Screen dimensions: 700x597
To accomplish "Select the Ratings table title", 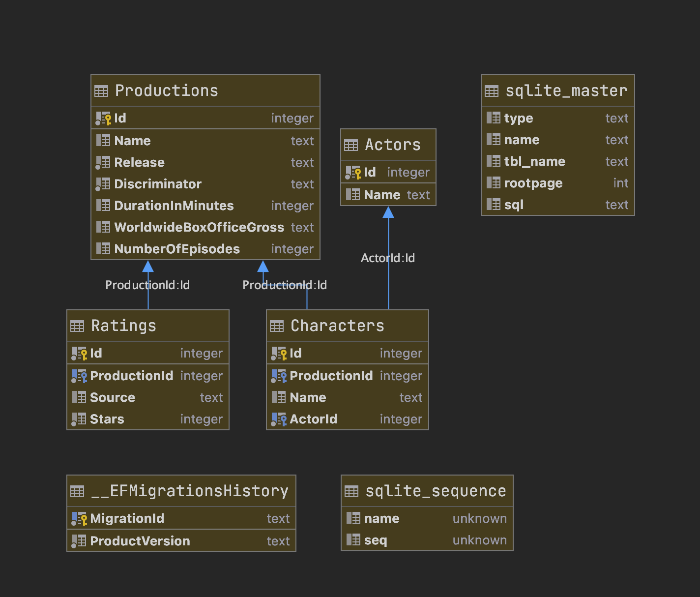I will pyautogui.click(x=123, y=326).
